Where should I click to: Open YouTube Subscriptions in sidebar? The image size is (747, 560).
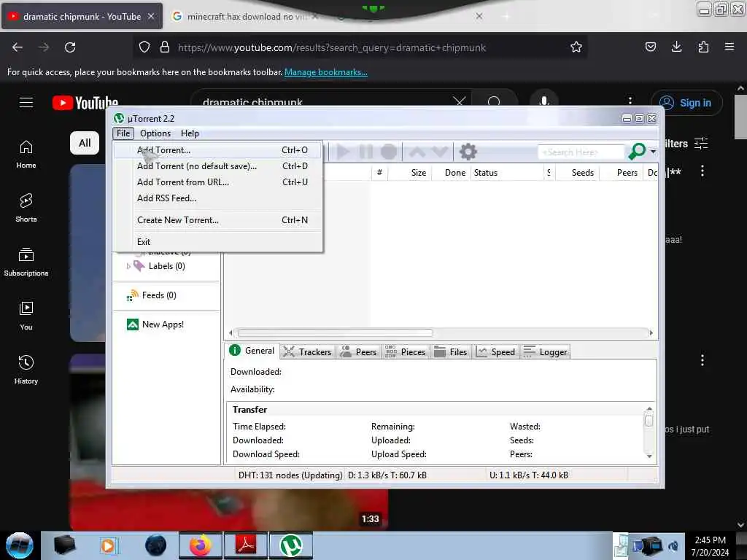coord(26,262)
